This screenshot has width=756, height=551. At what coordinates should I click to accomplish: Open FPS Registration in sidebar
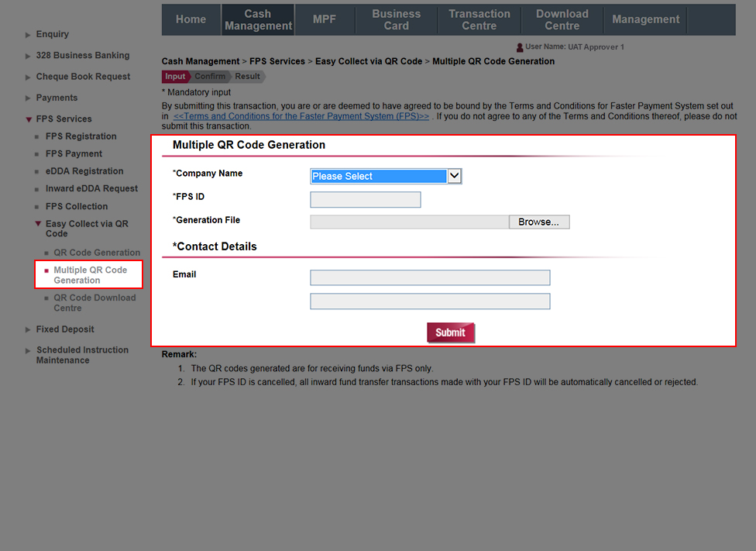click(81, 136)
